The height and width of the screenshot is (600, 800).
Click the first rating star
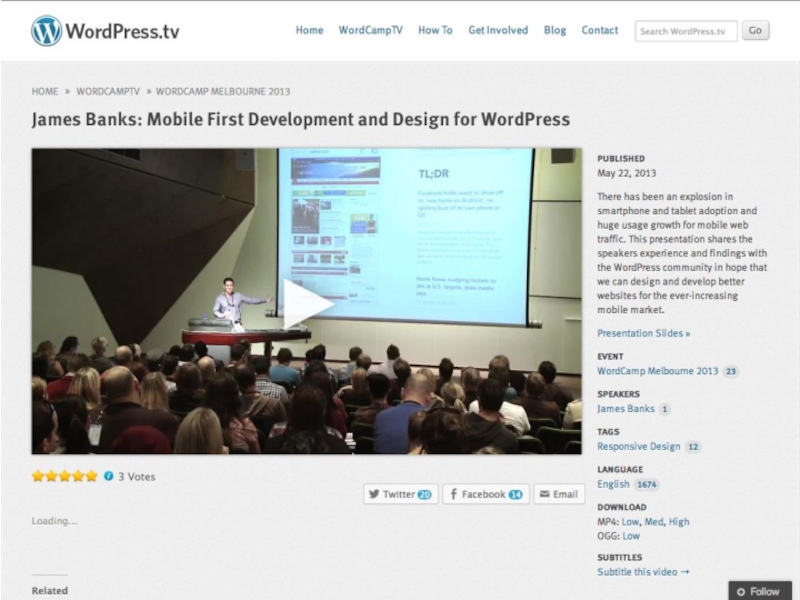pos(38,477)
